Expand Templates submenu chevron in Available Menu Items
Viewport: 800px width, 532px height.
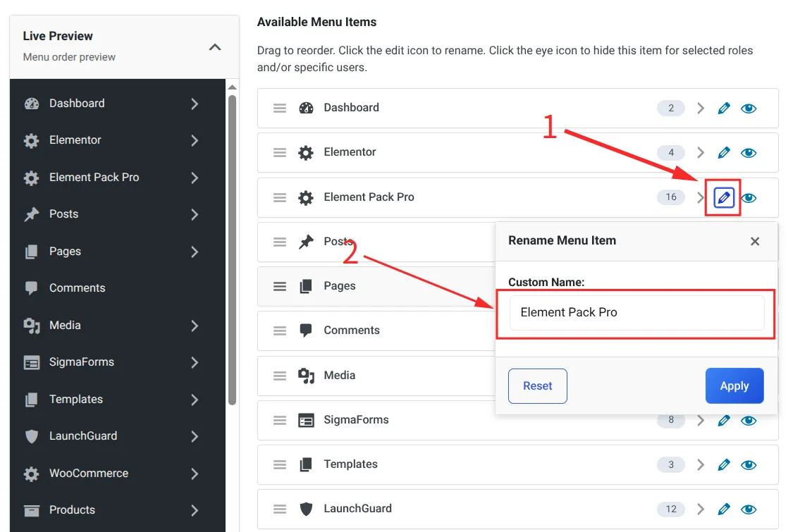tap(701, 464)
